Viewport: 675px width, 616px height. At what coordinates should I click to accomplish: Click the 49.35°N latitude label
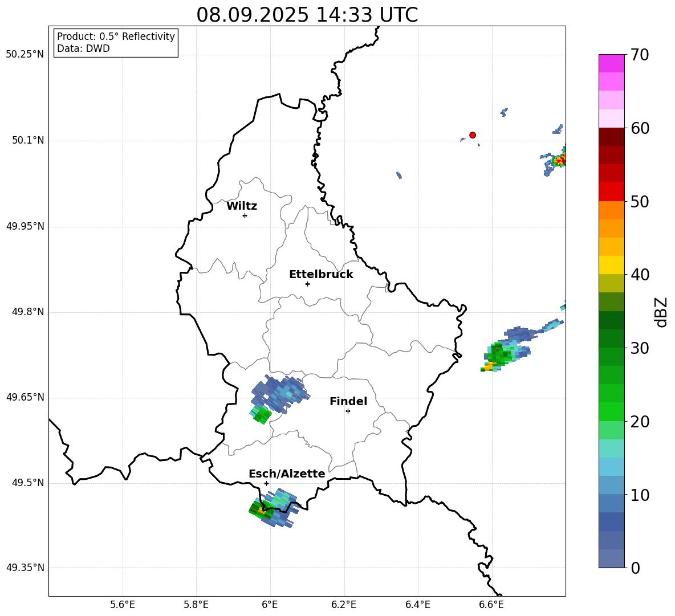pyautogui.click(x=25, y=568)
